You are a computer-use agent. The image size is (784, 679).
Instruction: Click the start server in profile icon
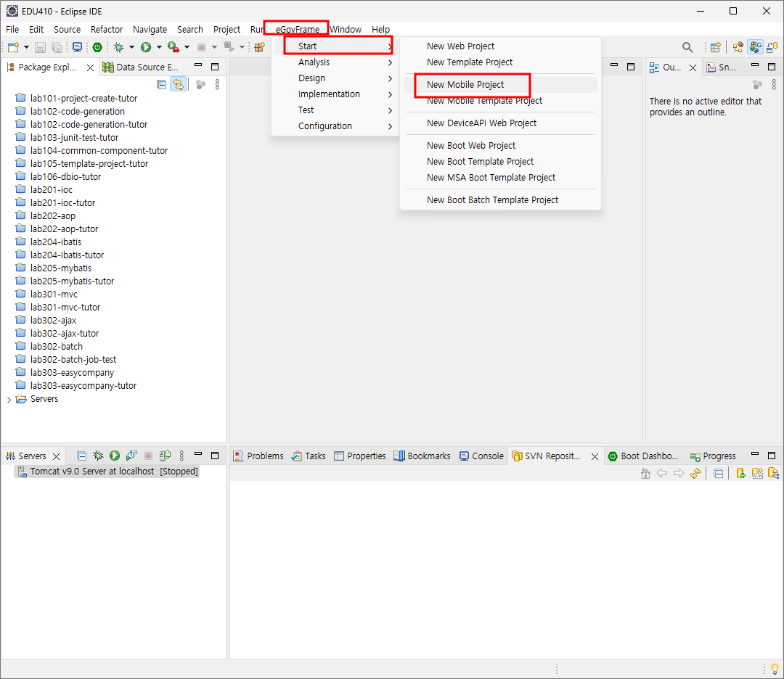tap(131, 456)
